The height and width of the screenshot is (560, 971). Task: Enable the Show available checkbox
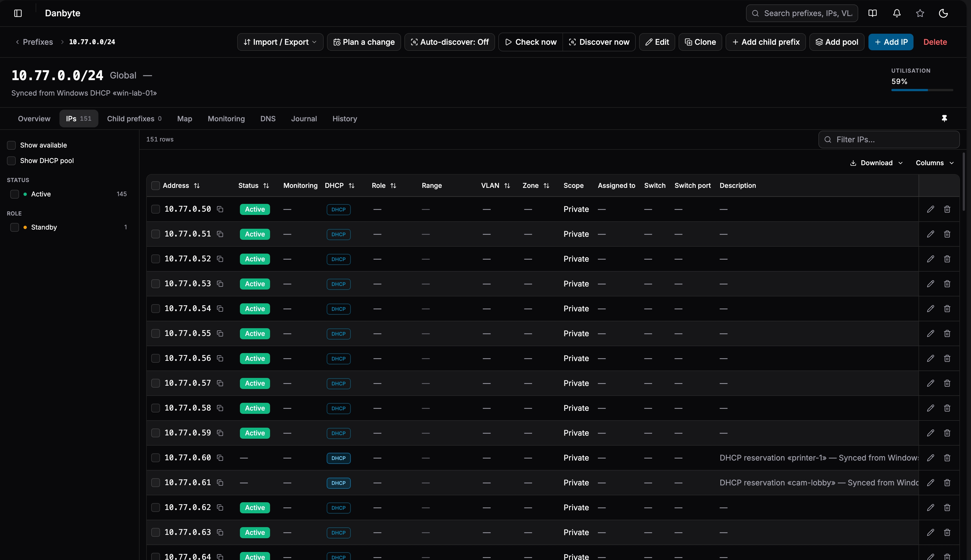coord(11,145)
